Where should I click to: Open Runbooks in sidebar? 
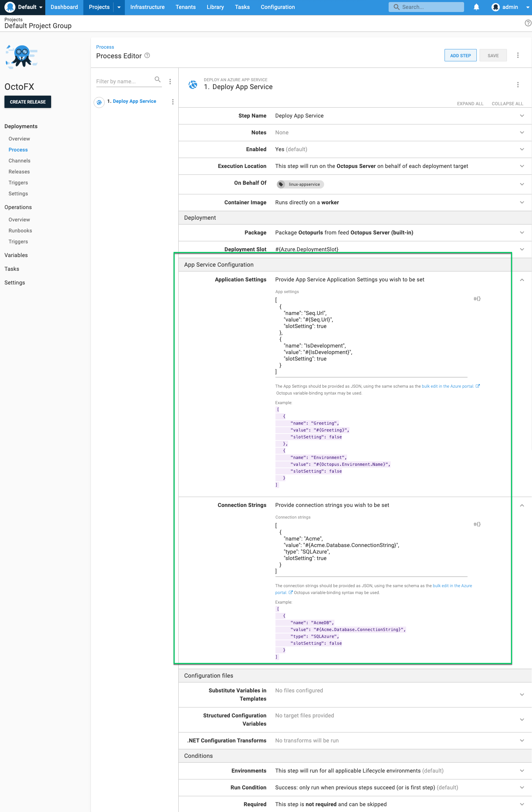pyautogui.click(x=20, y=231)
